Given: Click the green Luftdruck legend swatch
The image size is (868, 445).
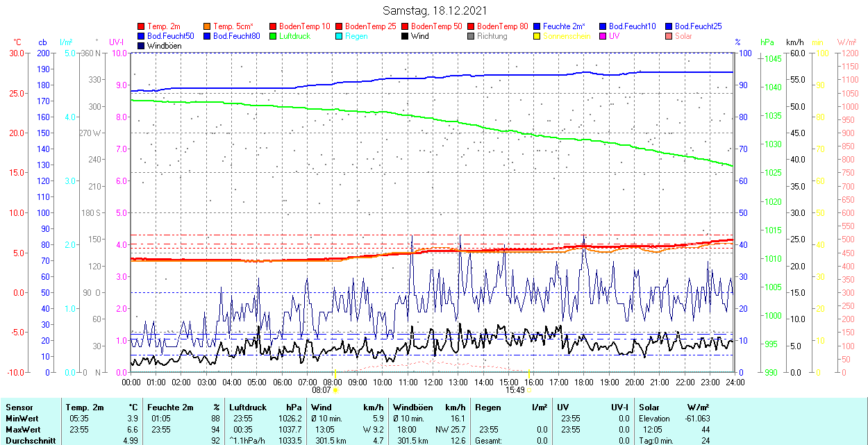Looking at the screenshot, I should [274, 36].
